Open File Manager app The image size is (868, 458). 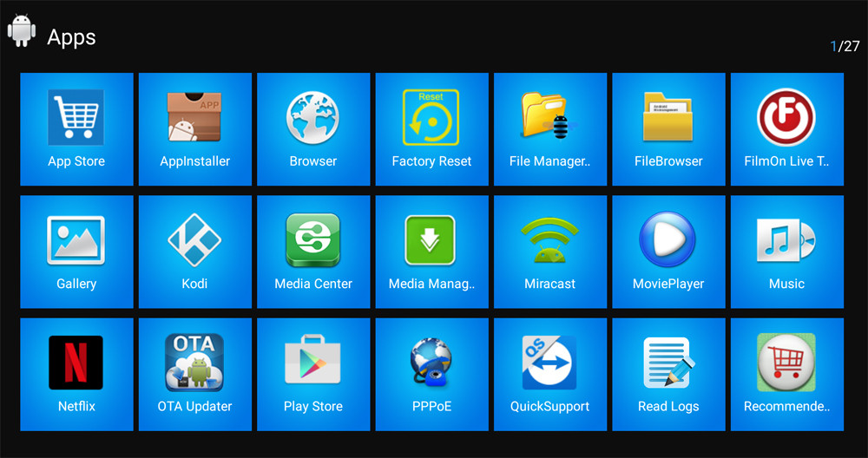[x=549, y=128]
